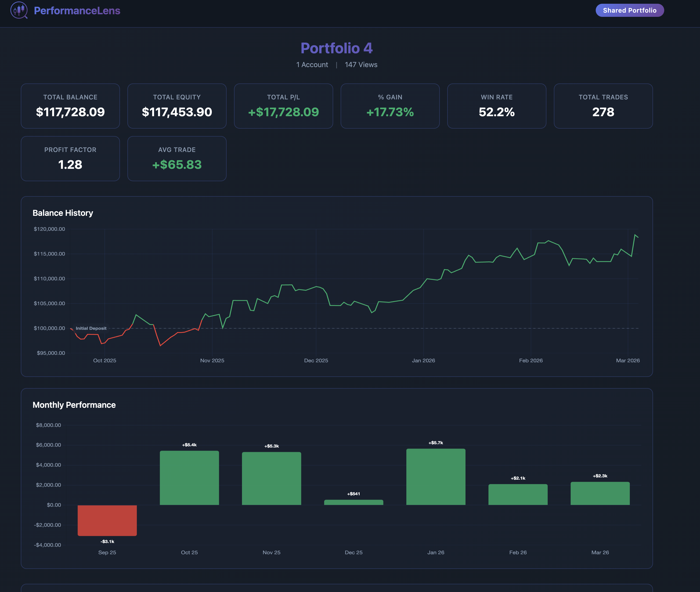Select the Total Balance stat card
Image resolution: width=700 pixels, height=592 pixels.
coord(70,106)
